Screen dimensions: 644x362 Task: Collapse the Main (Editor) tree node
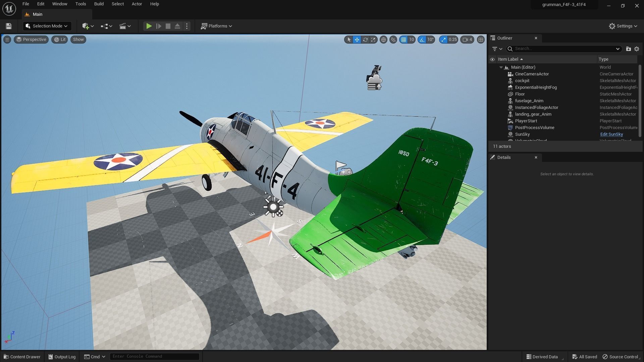(x=501, y=67)
